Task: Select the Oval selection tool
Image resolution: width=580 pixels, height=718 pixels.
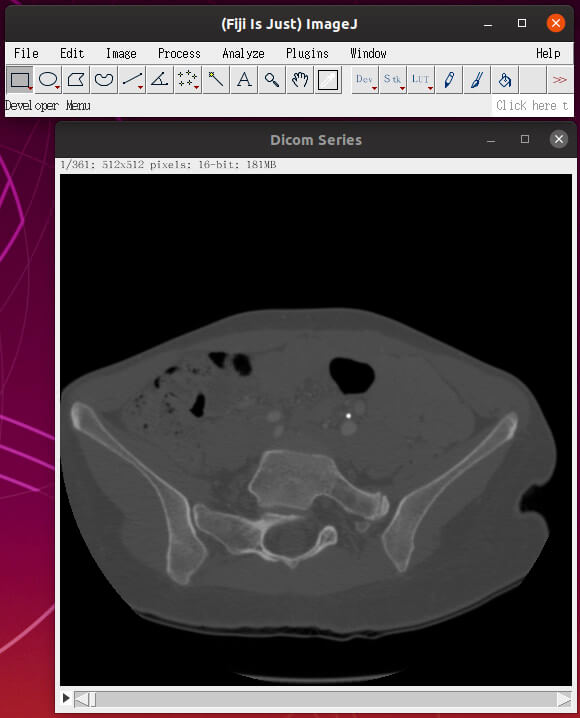Action: (x=48, y=80)
